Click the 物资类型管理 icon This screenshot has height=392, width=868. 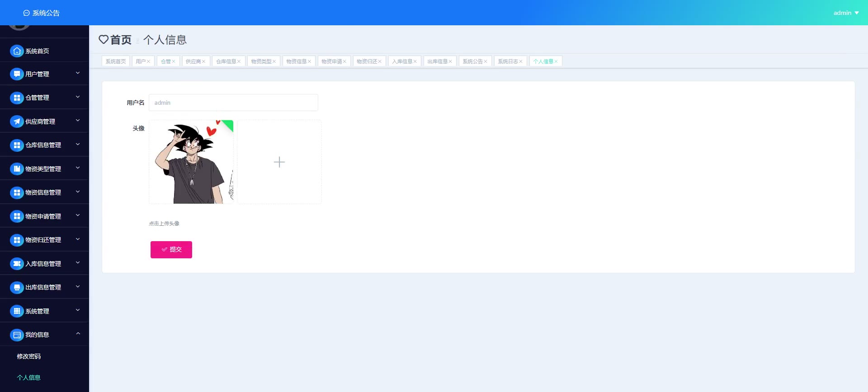[x=17, y=169]
